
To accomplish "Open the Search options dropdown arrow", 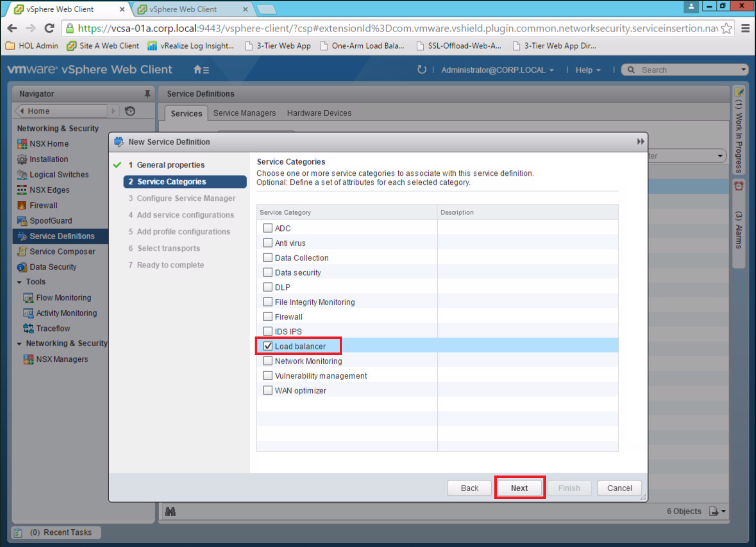I will point(743,70).
